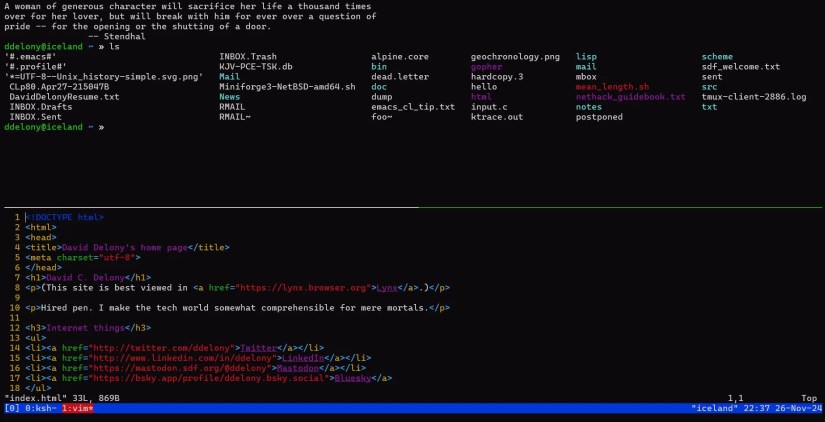
Task: Click the doc directory name
Action: click(379, 87)
